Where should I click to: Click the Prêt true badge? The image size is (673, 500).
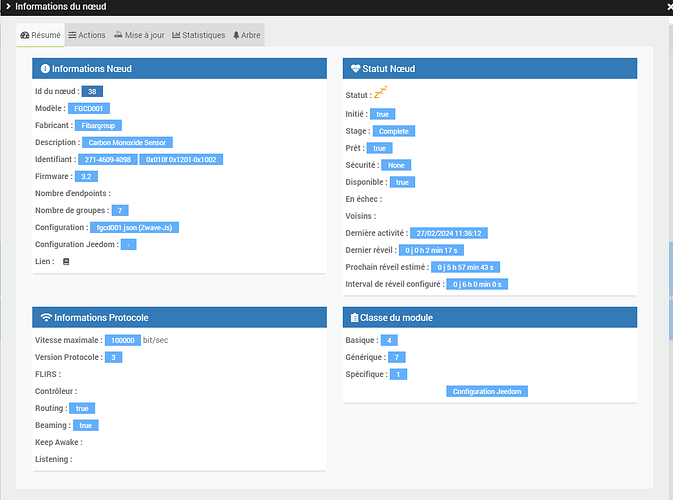379,148
